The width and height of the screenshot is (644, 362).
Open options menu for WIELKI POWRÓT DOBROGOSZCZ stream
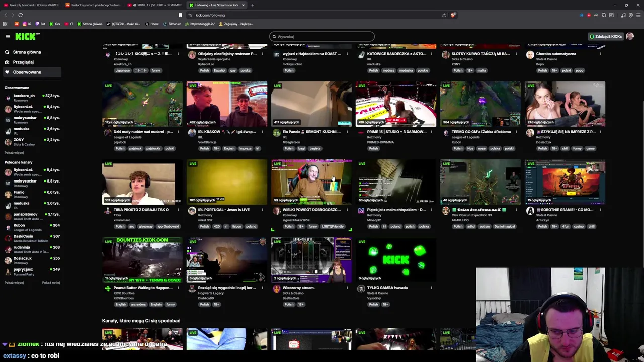point(347,210)
